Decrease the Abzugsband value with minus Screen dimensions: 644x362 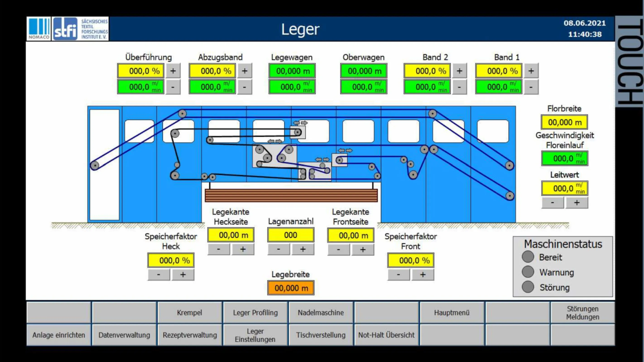[244, 87]
